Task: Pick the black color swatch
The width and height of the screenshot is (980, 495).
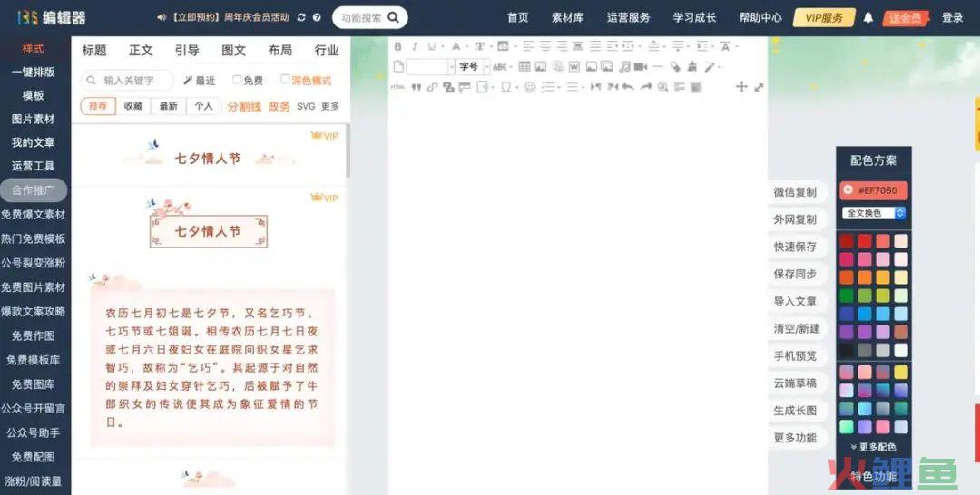Action: coord(847,350)
